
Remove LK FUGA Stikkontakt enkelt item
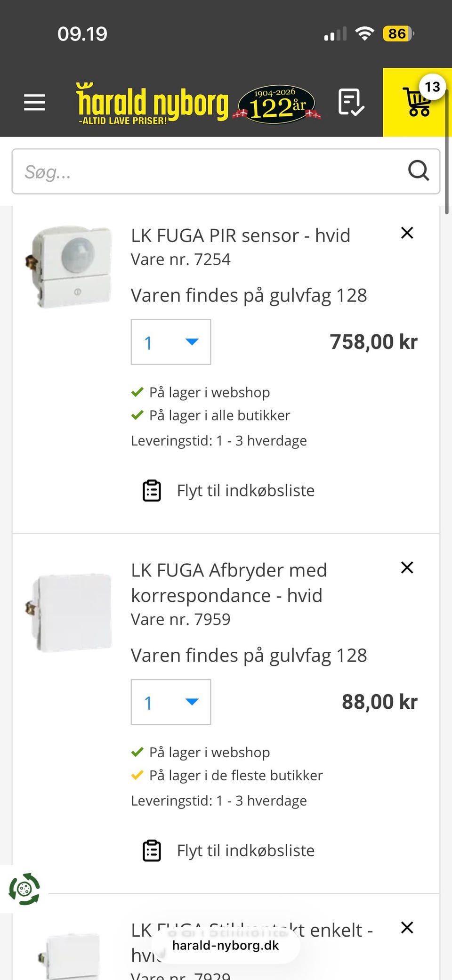[407, 927]
